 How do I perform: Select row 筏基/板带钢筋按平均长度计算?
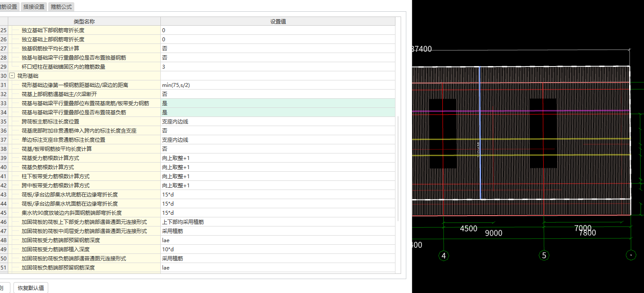click(84, 149)
